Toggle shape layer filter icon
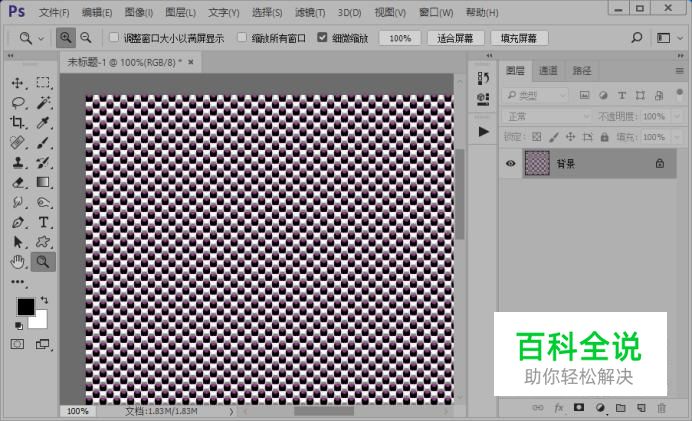The width and height of the screenshot is (692, 421). click(x=640, y=95)
